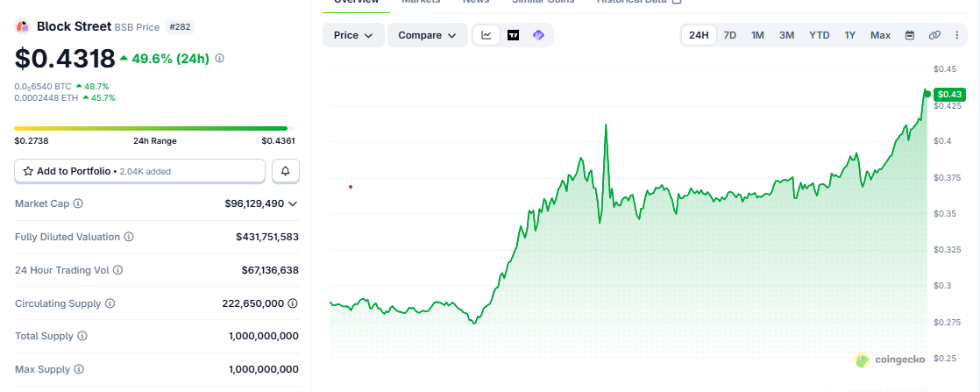
Task: Open info tooltip next to 24h change
Action: (219, 58)
